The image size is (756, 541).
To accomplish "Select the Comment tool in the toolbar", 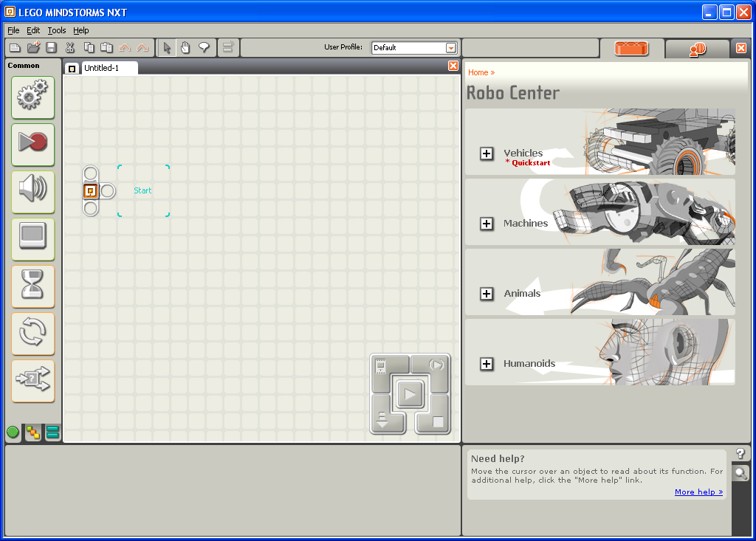I will pos(205,47).
